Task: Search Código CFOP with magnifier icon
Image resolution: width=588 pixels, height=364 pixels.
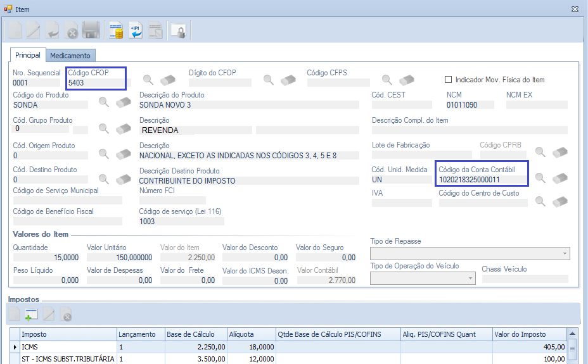Action: [148, 79]
